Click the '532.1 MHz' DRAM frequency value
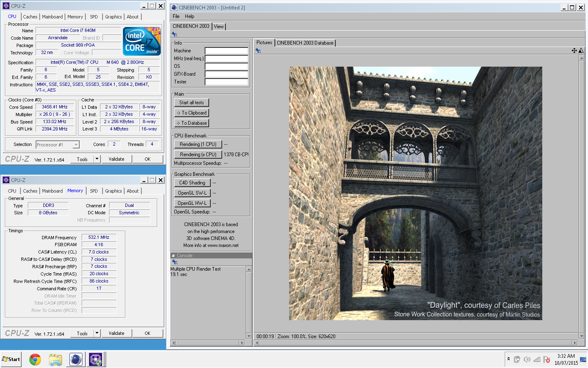The height and width of the screenshot is (368, 588). pyautogui.click(x=99, y=238)
